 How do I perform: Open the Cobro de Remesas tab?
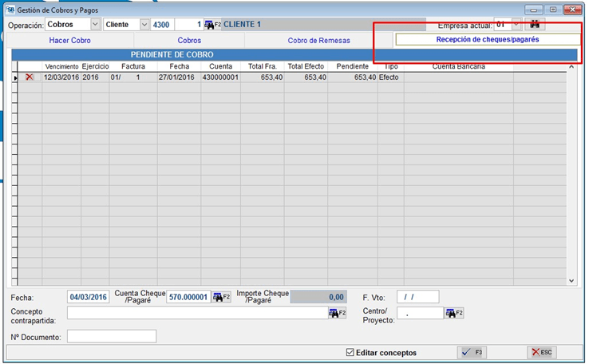[318, 40]
